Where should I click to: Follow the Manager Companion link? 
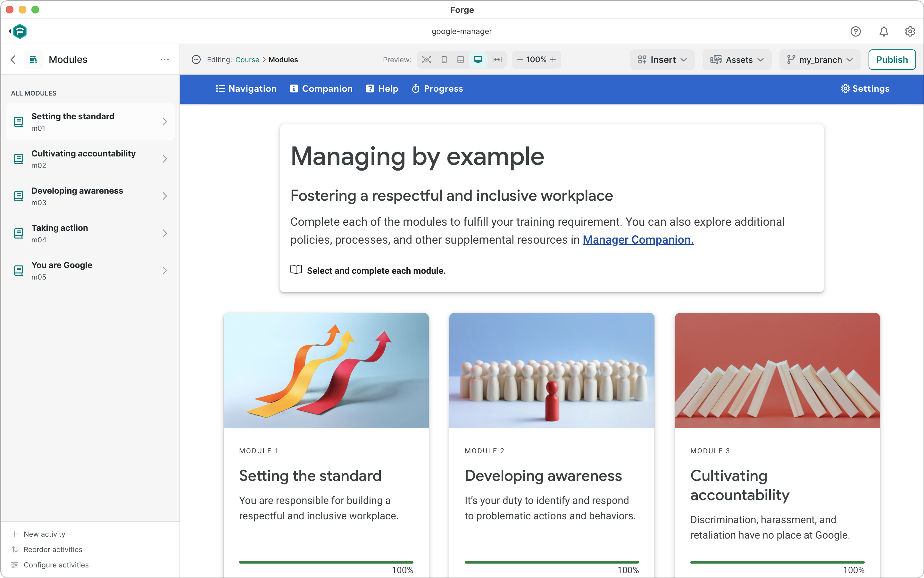click(x=638, y=240)
